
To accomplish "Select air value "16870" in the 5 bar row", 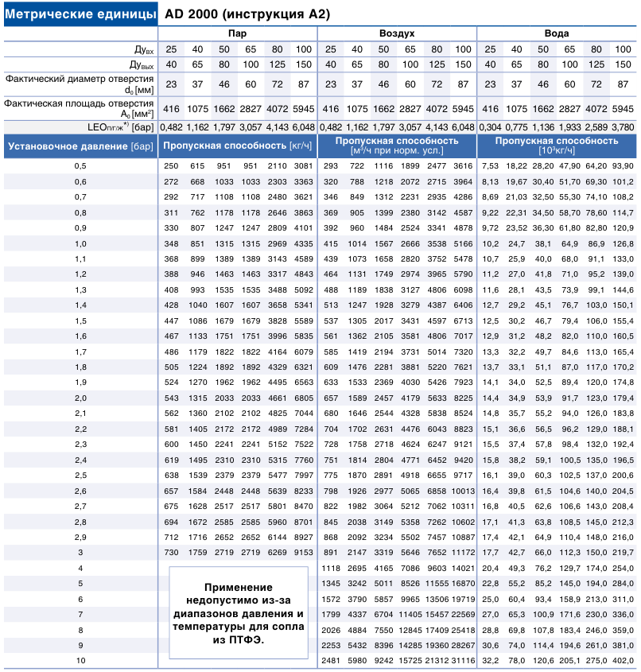I will 463,583.
